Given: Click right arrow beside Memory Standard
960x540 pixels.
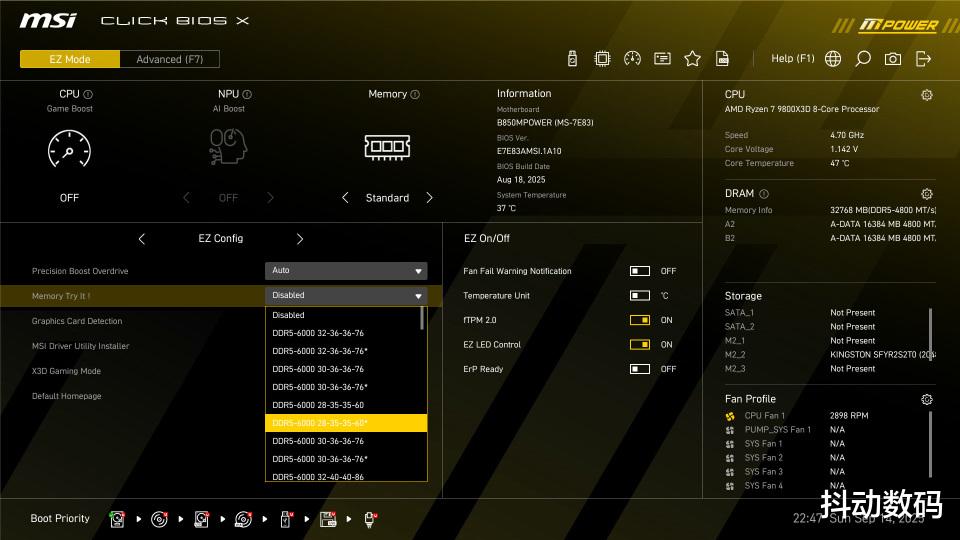Looking at the screenshot, I should coord(429,198).
